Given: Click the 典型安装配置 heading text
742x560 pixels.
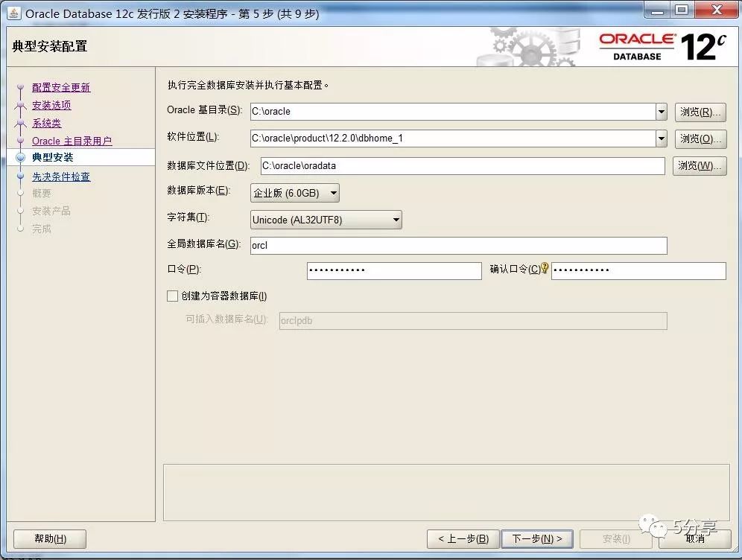Looking at the screenshot, I should 50,46.
